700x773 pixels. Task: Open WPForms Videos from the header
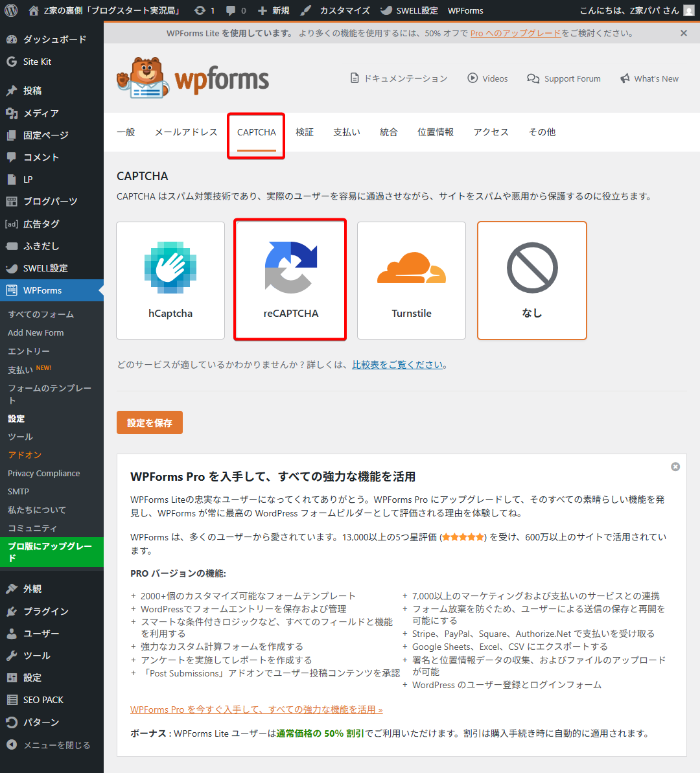pos(487,78)
